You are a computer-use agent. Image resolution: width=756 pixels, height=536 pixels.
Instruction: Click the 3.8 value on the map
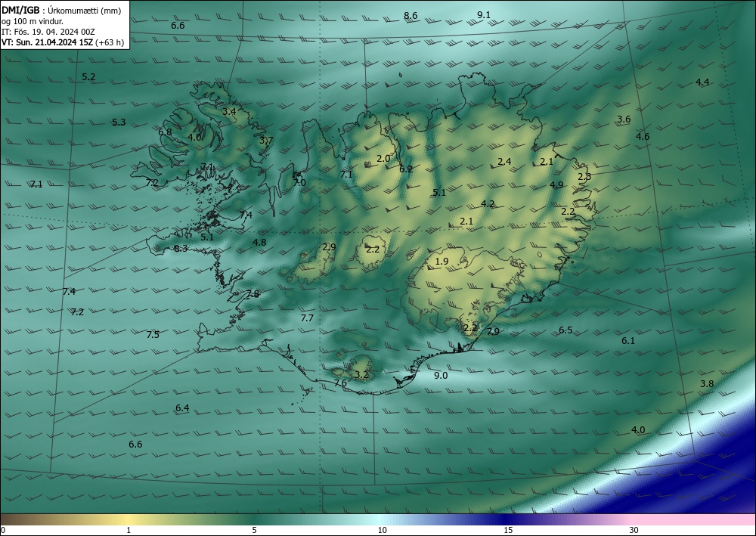[707, 384]
